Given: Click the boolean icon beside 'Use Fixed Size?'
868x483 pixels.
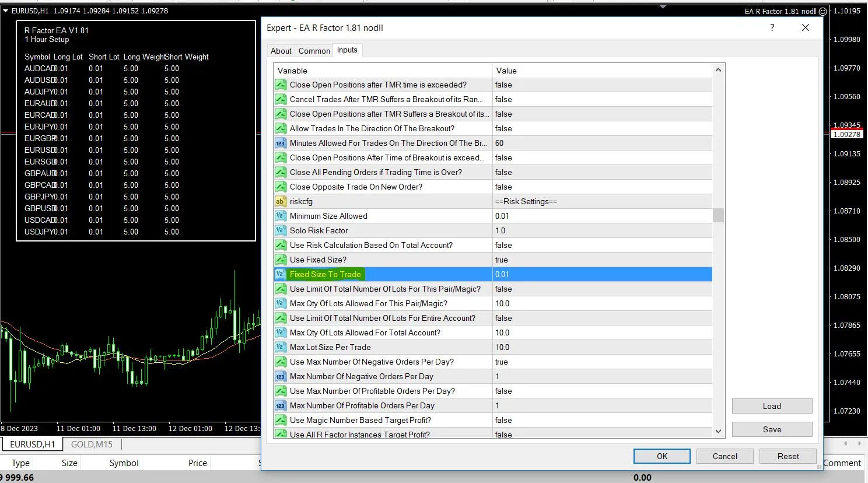Looking at the screenshot, I should (280, 260).
